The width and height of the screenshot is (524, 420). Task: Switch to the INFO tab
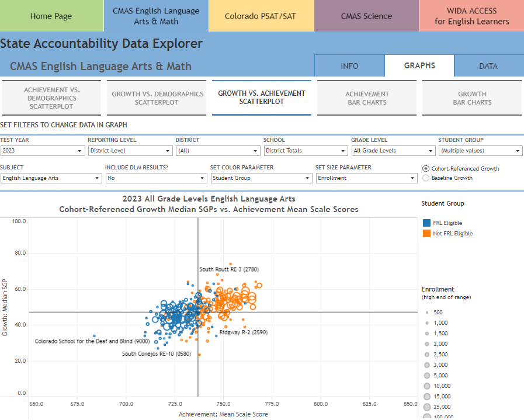(x=349, y=66)
